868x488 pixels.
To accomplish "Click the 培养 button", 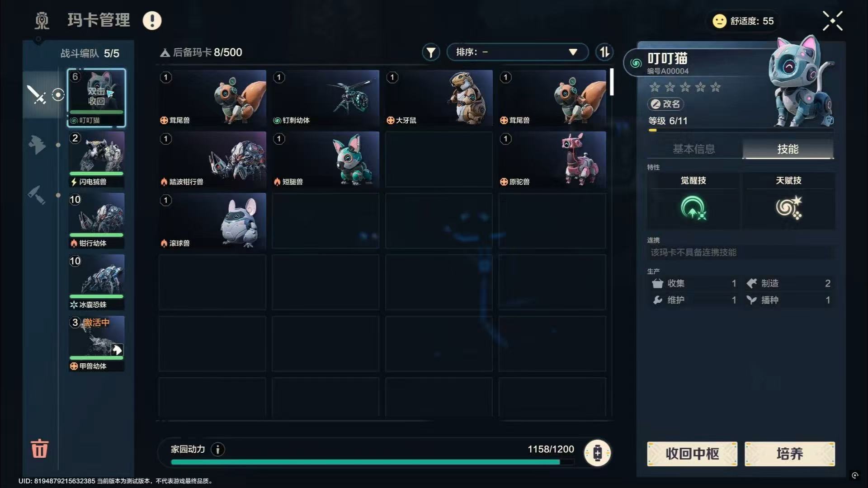I will (790, 454).
